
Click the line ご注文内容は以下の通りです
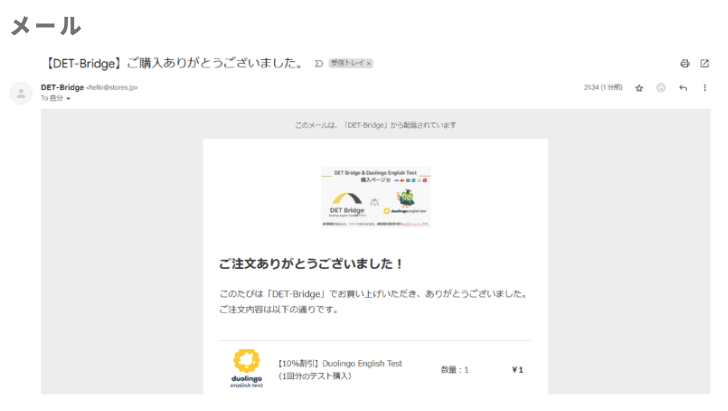(x=279, y=309)
